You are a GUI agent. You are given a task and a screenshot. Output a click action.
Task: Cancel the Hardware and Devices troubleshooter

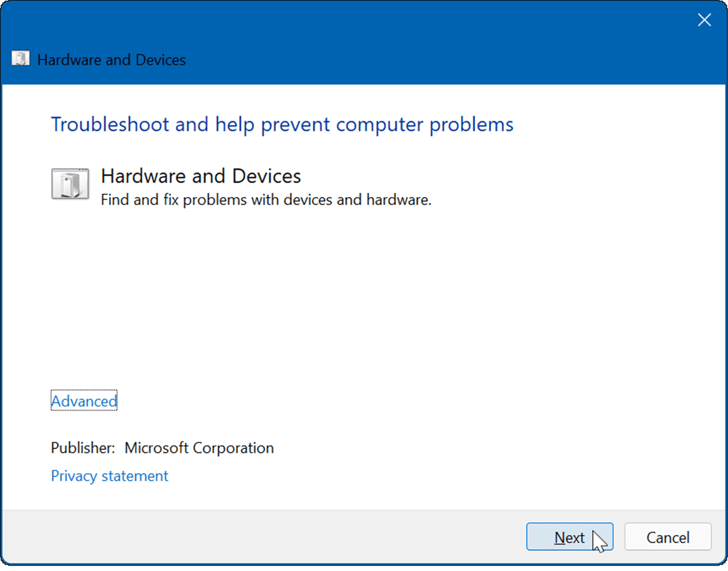tap(667, 537)
